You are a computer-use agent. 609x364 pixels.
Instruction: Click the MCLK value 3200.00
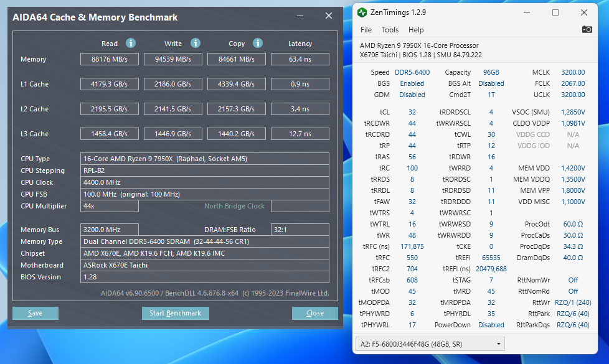[573, 72]
